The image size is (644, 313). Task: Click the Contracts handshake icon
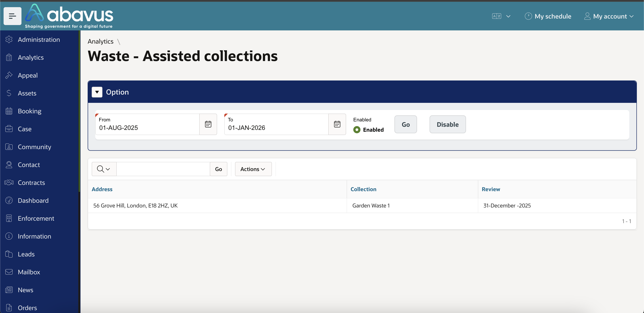click(9, 182)
